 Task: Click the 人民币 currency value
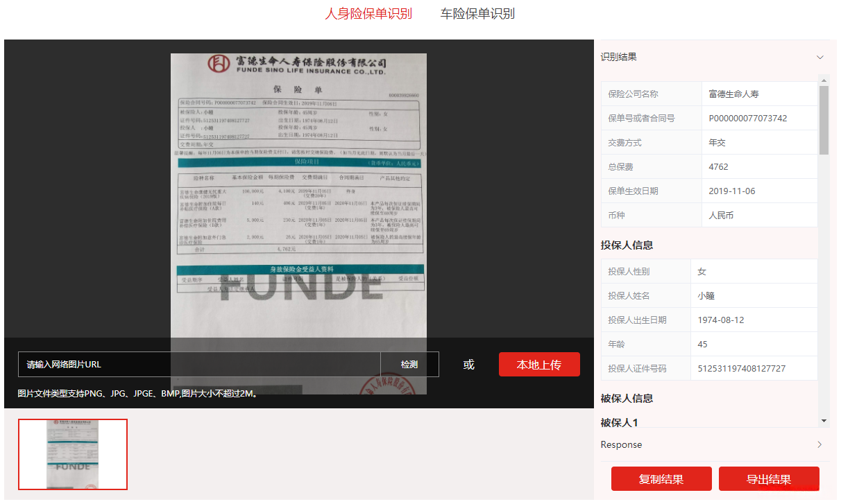pyautogui.click(x=722, y=215)
